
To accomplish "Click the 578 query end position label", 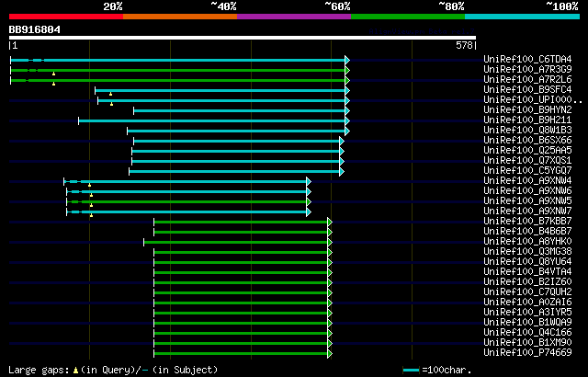I will tap(464, 45).
